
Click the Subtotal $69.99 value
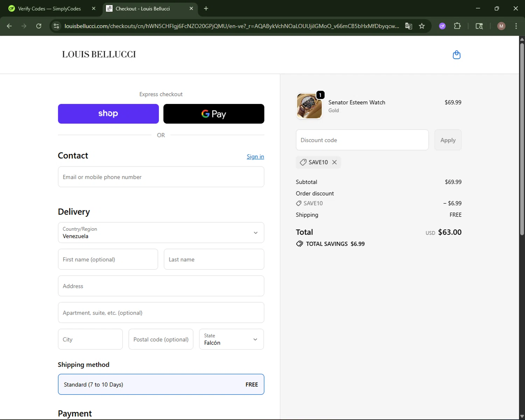pyautogui.click(x=453, y=182)
